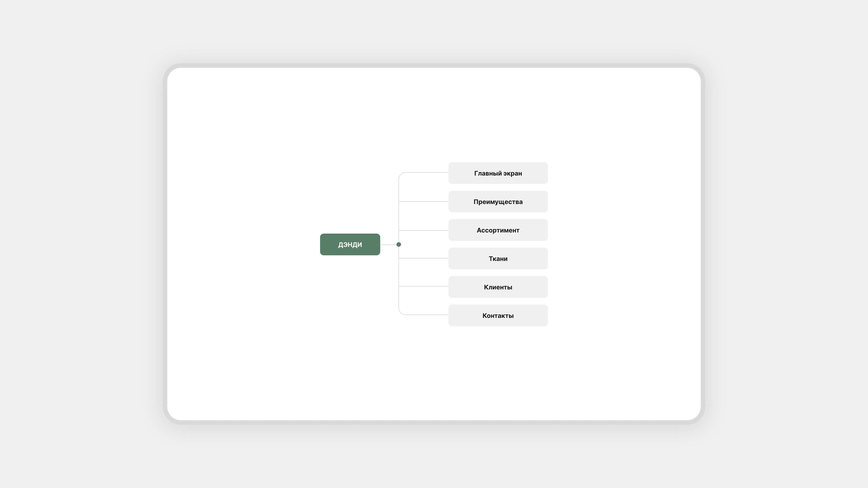Select the Главный экран node
Image resolution: width=868 pixels, height=488 pixels.
(x=498, y=173)
